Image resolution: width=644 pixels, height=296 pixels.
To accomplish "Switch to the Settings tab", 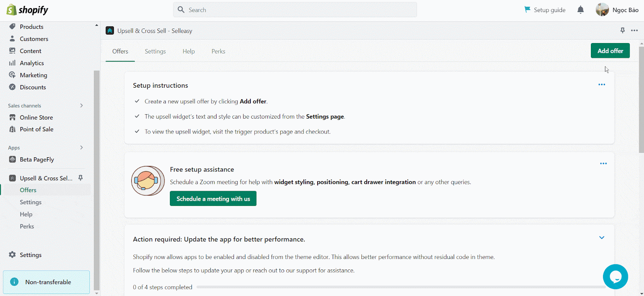I will tap(155, 51).
